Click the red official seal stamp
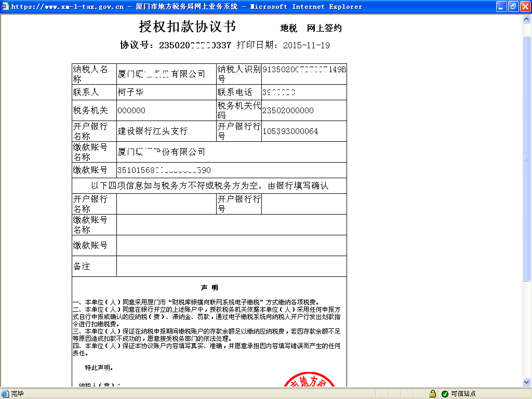The width and height of the screenshot is (532, 399). click(x=309, y=379)
